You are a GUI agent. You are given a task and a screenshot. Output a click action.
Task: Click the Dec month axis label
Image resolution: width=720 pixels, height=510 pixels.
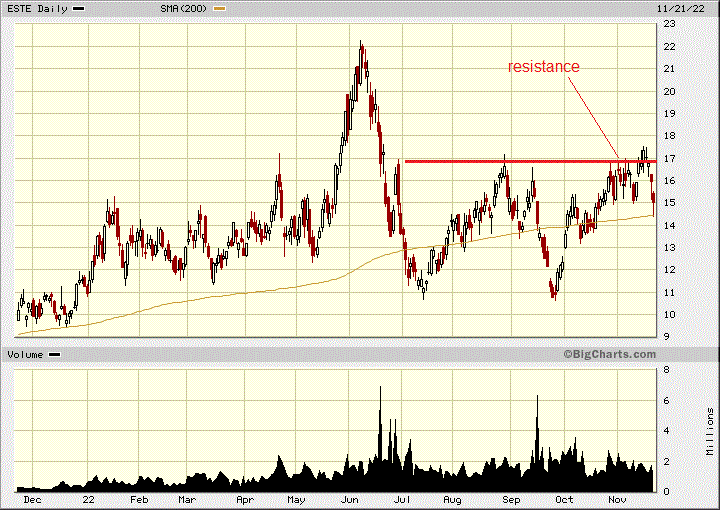(x=32, y=499)
